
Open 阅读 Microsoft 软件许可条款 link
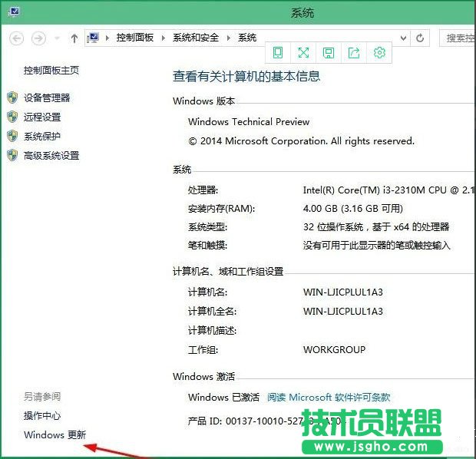[x=329, y=397]
